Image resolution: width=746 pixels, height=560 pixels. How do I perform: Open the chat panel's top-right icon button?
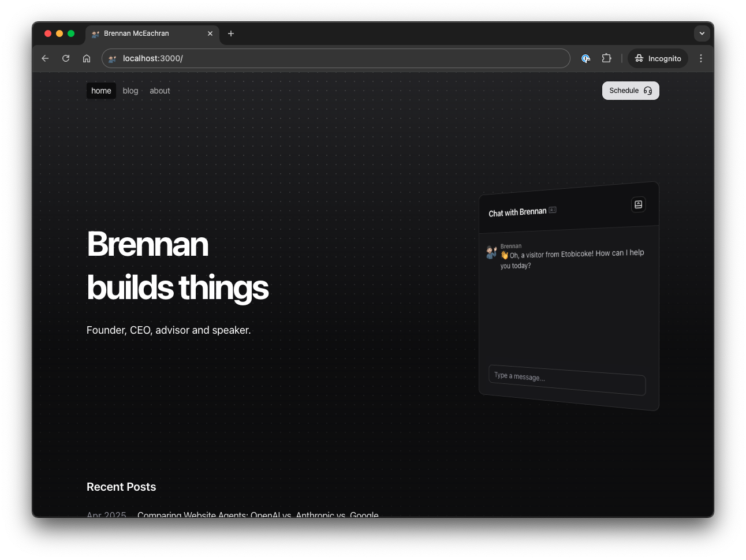click(x=638, y=204)
